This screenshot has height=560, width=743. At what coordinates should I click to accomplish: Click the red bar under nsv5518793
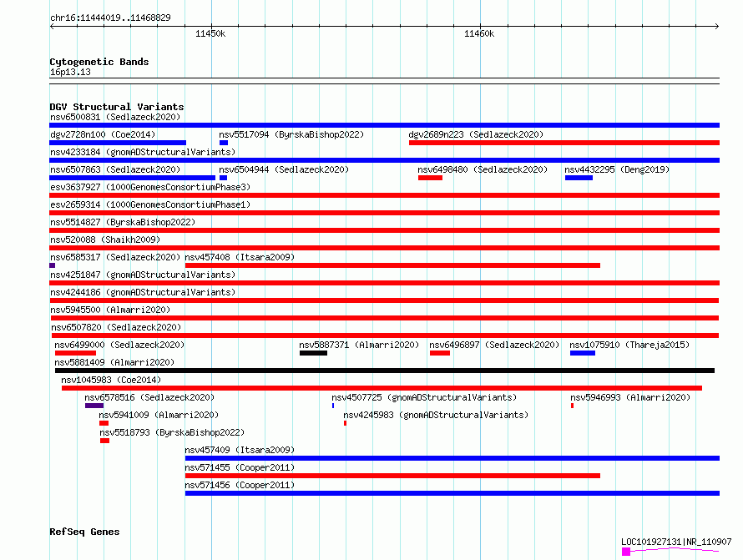104,441
